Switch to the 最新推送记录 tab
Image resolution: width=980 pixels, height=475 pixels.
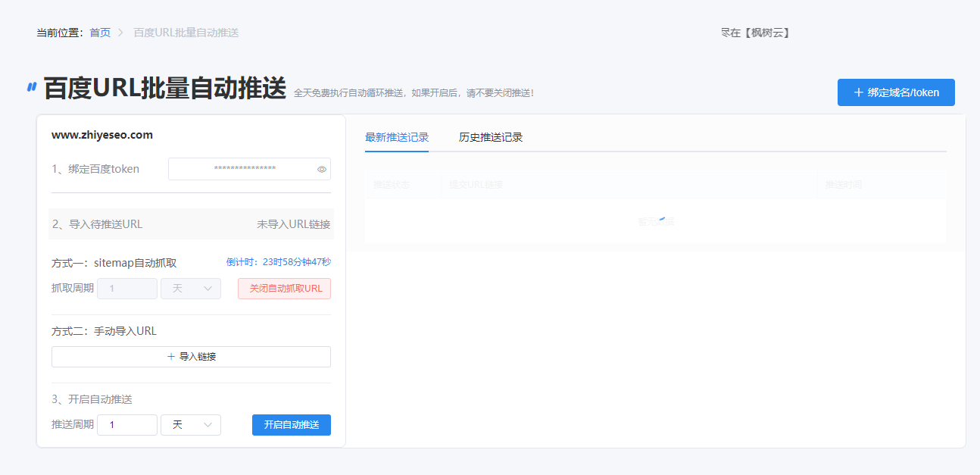(397, 137)
